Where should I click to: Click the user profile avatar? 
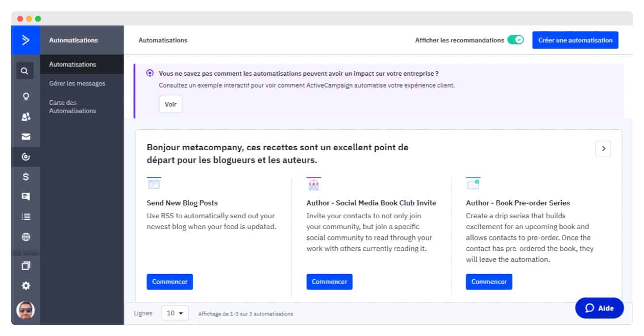[25, 310]
